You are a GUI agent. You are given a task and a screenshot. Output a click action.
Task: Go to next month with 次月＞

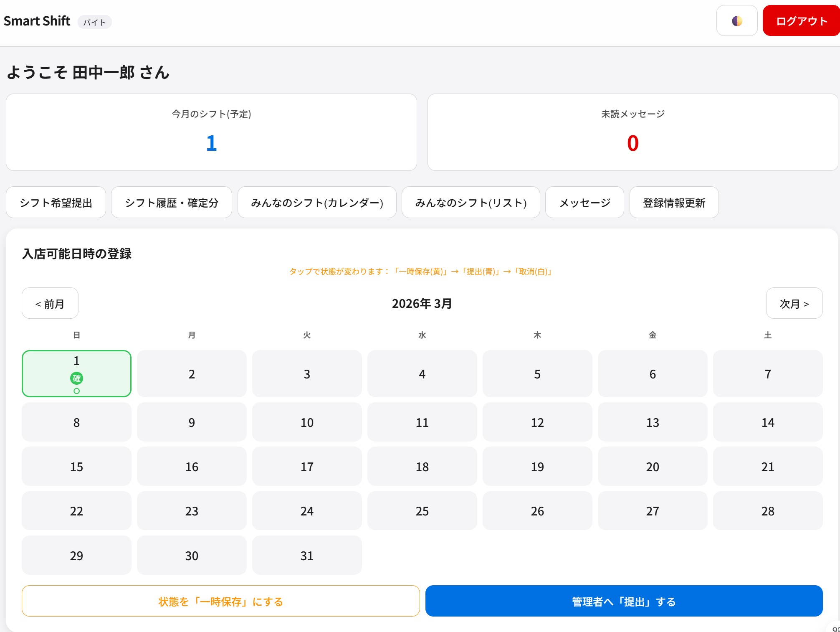(794, 303)
